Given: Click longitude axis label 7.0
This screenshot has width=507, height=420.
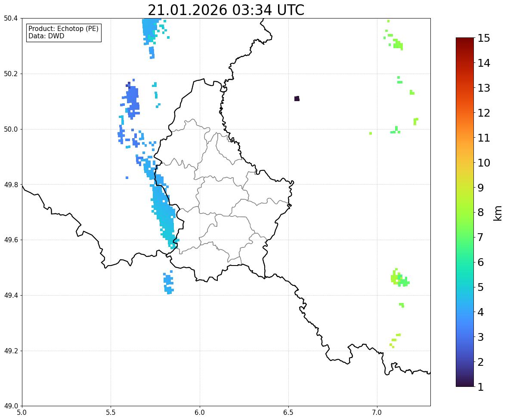Looking at the screenshot, I should tap(377, 413).
